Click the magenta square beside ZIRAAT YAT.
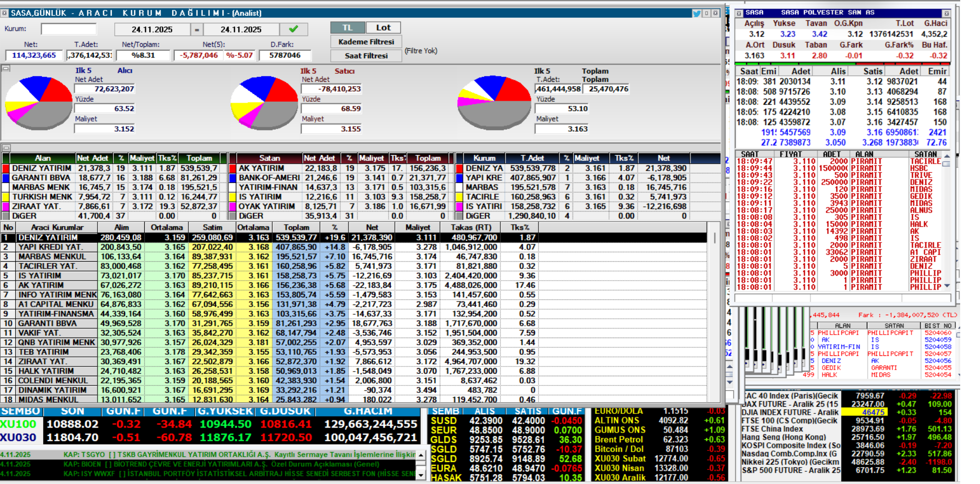 pyautogui.click(x=6, y=206)
